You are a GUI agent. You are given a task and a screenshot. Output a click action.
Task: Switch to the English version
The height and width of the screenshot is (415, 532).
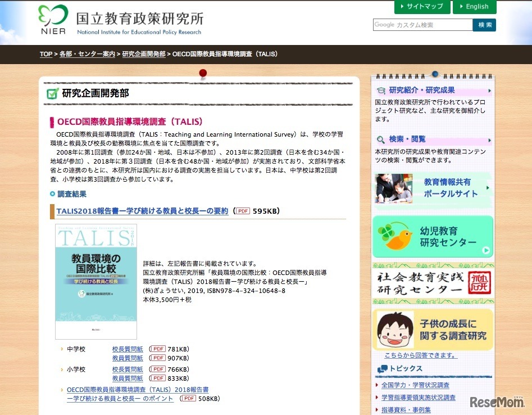(475, 7)
